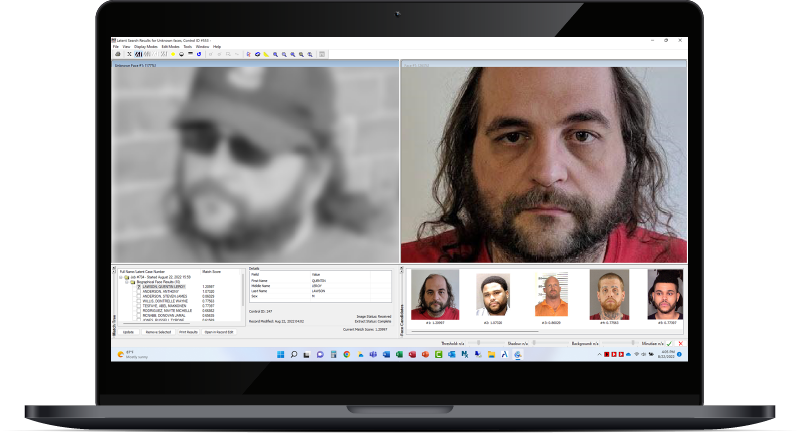Click the Face Candidates horizontal scrollbar
800x434 pixels.
tap(475, 331)
